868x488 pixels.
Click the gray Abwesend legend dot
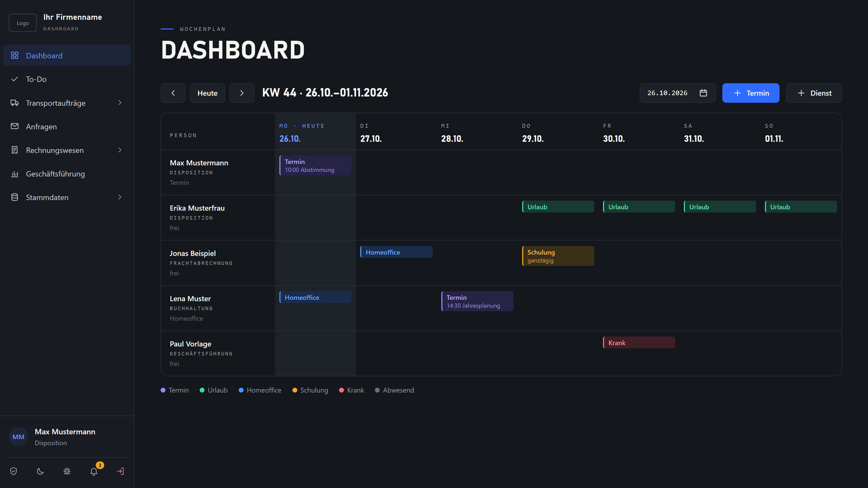click(x=377, y=390)
